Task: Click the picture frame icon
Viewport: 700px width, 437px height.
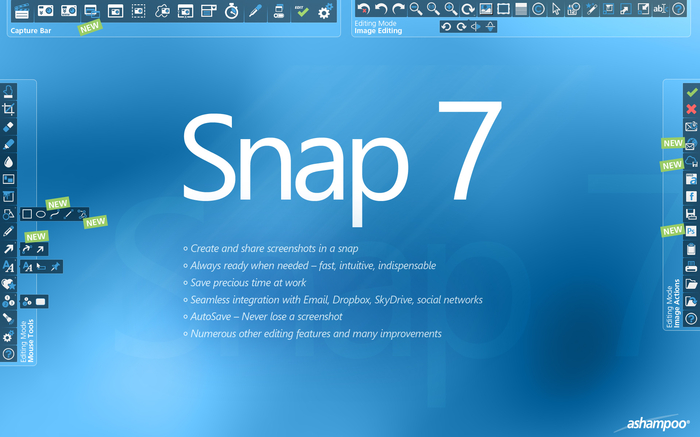Action: 503,9
